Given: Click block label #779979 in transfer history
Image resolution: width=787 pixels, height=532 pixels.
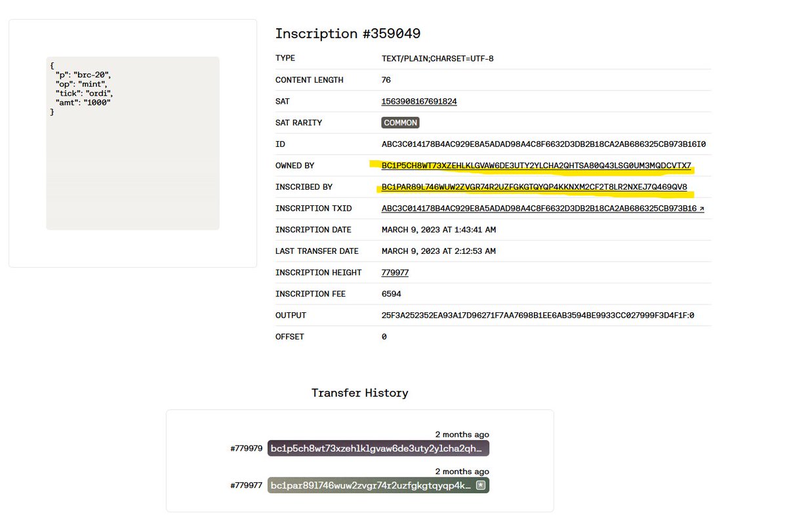Looking at the screenshot, I should coord(247,449).
